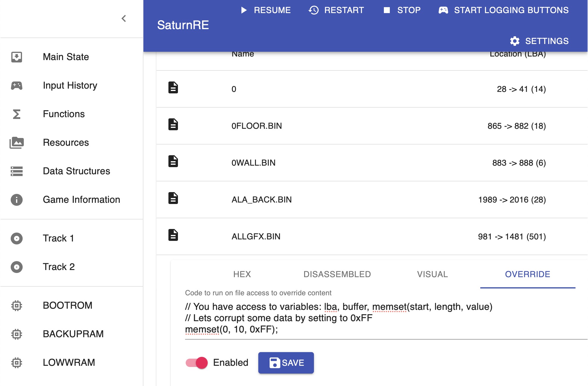Click the LOWWRAM chip icon
The height and width of the screenshot is (386, 588).
coord(17,363)
